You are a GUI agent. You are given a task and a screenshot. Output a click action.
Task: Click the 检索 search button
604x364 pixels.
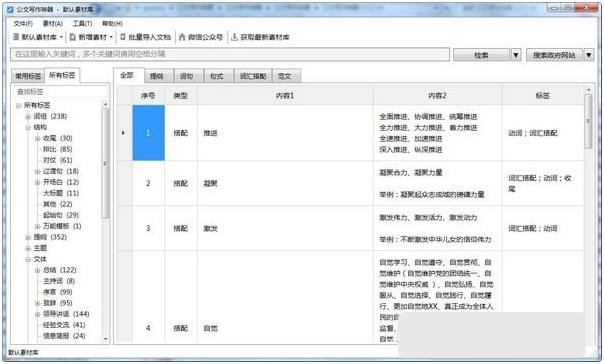tap(481, 55)
